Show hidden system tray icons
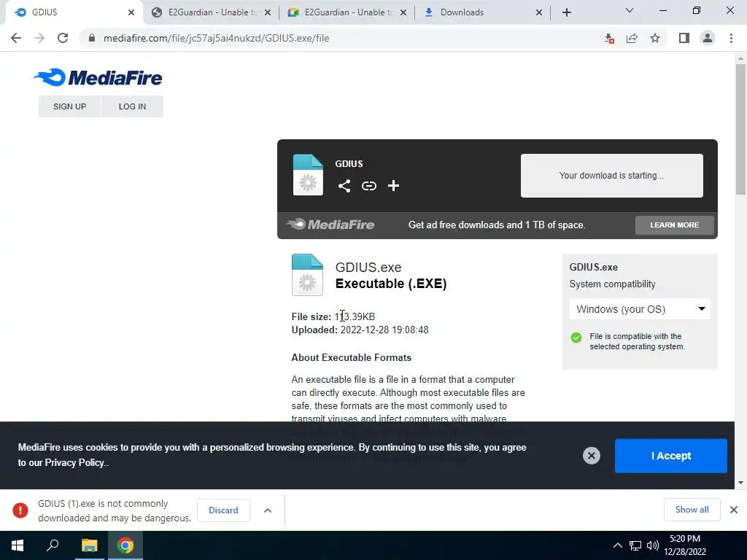This screenshot has width=747, height=560. pyautogui.click(x=617, y=545)
